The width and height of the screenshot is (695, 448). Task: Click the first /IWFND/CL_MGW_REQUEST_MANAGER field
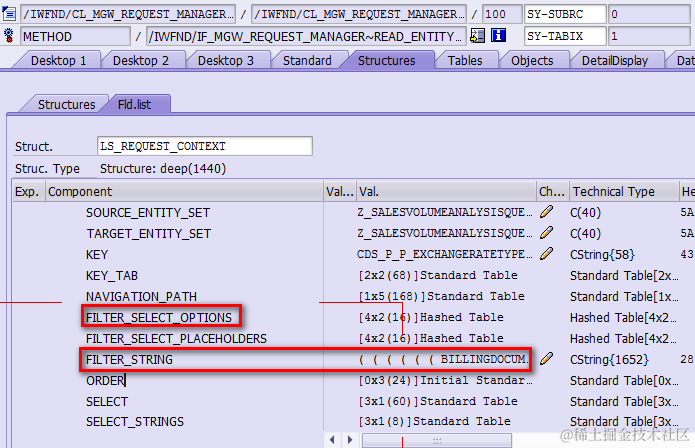(128, 14)
